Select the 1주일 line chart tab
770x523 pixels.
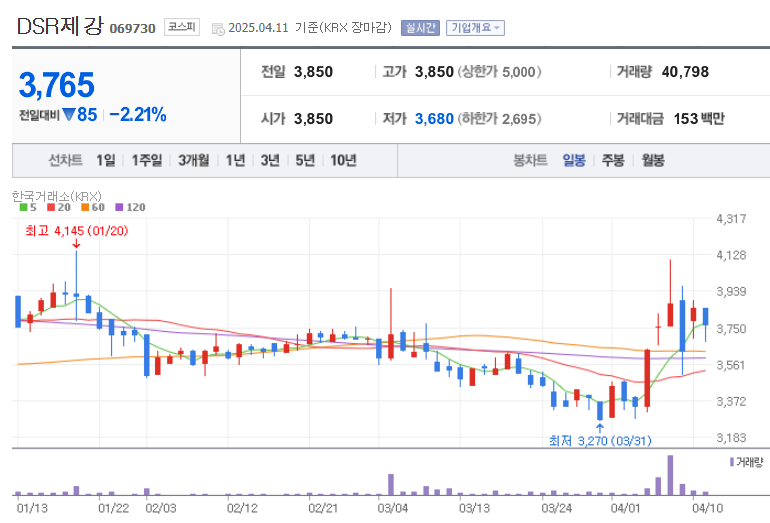[146, 160]
